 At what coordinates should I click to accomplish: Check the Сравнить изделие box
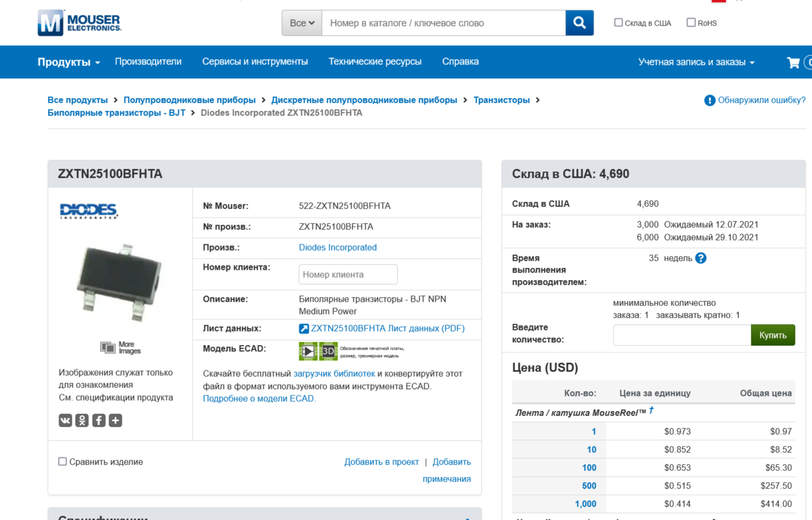(63, 461)
